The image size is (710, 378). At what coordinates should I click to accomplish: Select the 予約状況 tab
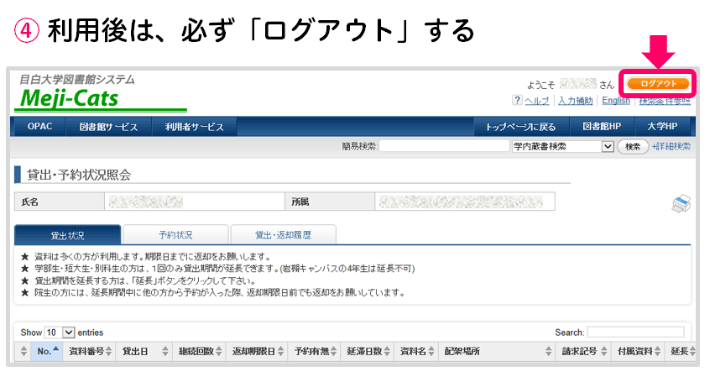[x=175, y=235]
